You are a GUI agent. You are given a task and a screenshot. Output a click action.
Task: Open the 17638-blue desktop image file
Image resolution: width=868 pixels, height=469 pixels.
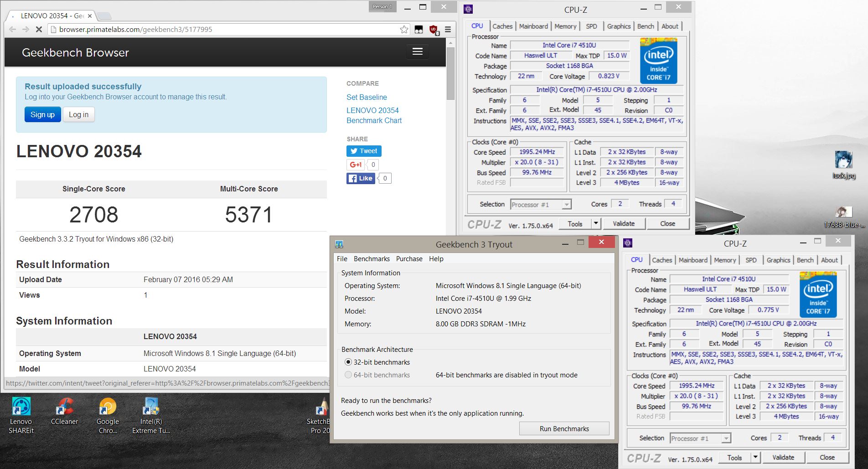click(x=844, y=217)
